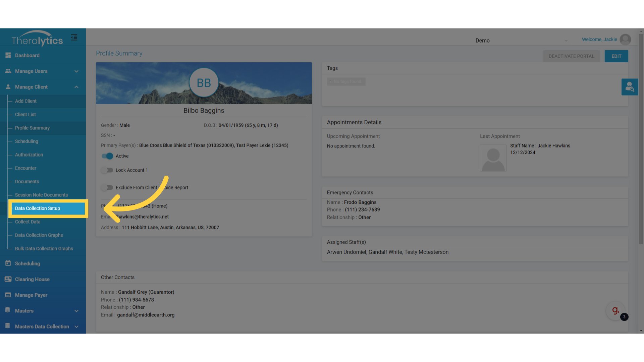Image resolution: width=644 pixels, height=362 pixels.
Task: Select Client List in sidebar
Action: [25, 115]
